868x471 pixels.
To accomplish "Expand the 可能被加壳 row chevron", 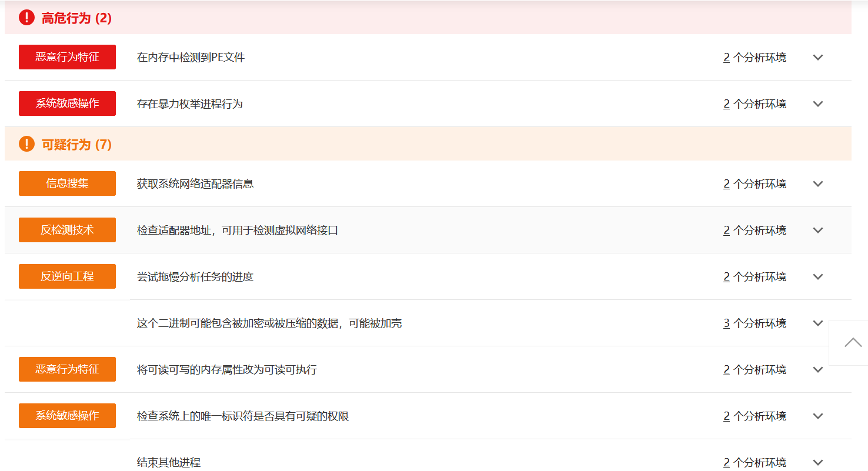I will [817, 323].
